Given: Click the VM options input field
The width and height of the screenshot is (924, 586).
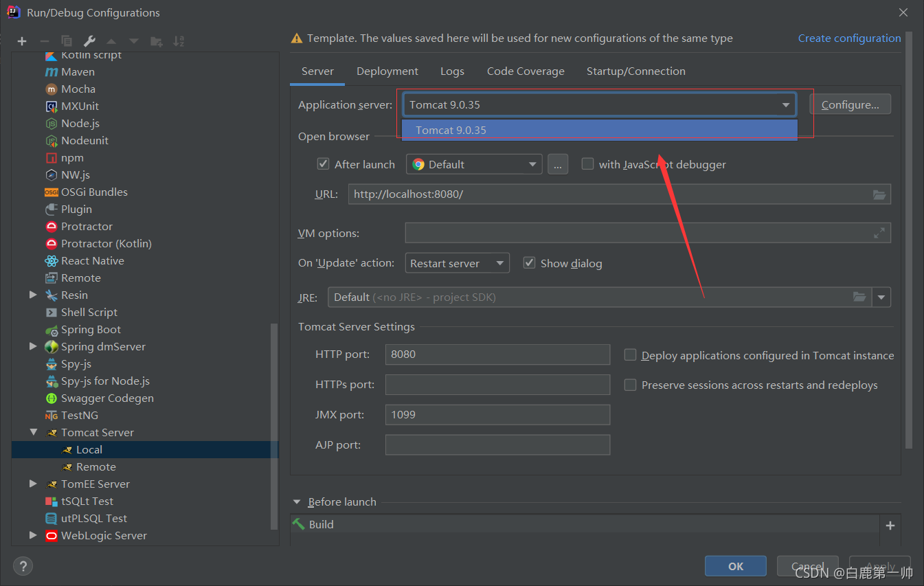Looking at the screenshot, I should 648,233.
